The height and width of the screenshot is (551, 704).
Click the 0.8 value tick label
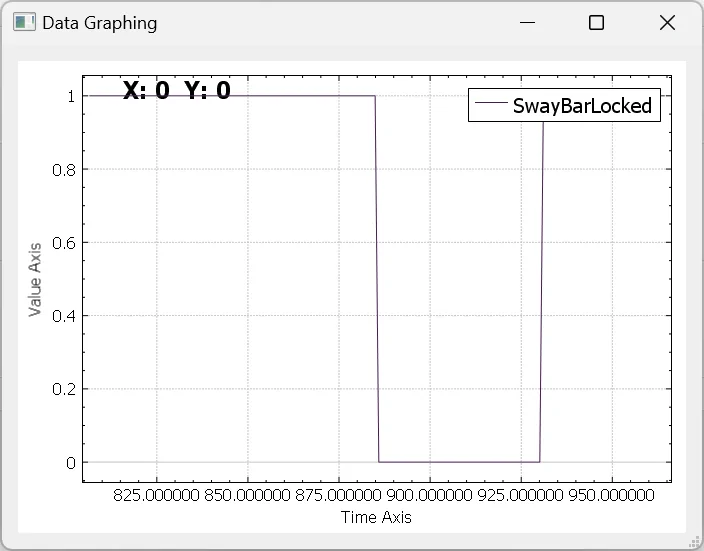click(64, 170)
